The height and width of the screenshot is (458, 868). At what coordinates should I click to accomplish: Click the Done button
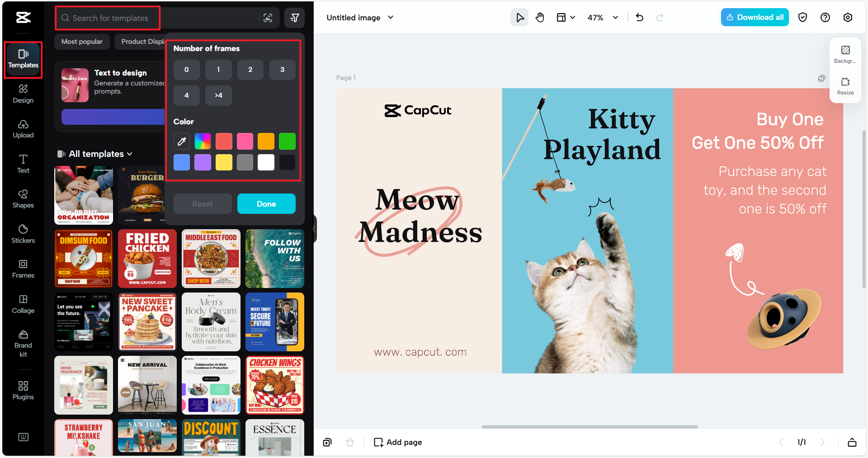pyautogui.click(x=266, y=204)
